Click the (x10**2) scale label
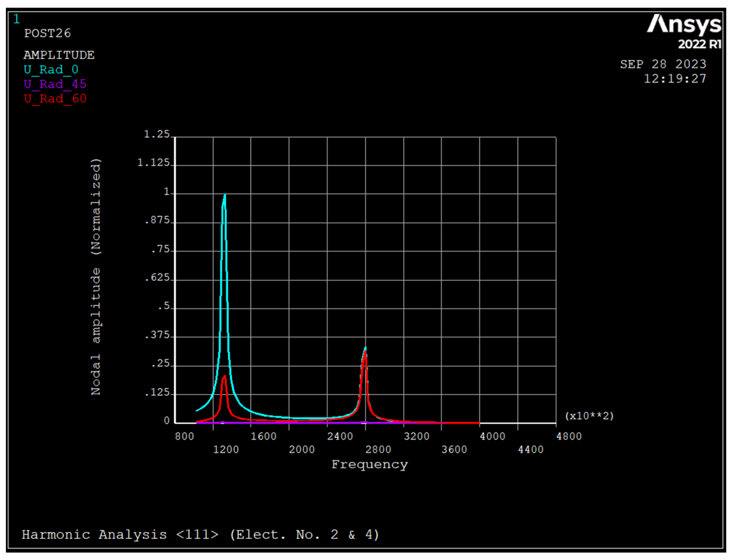This screenshot has width=734, height=560. [x=589, y=416]
